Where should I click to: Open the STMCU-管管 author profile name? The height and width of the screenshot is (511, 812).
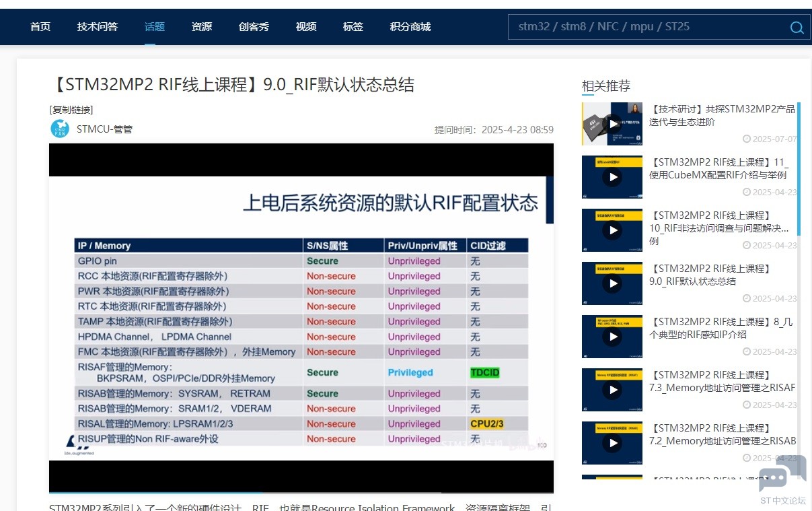(x=104, y=129)
